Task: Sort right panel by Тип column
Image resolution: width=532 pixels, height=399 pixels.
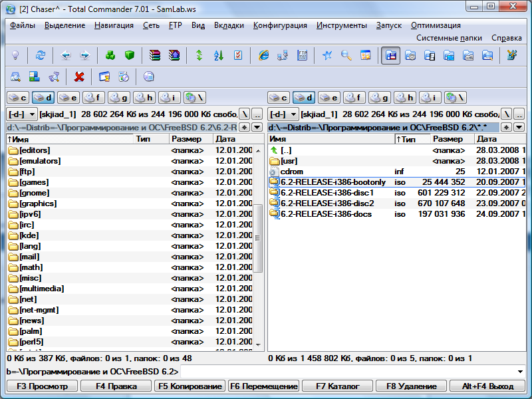Action: coord(412,139)
